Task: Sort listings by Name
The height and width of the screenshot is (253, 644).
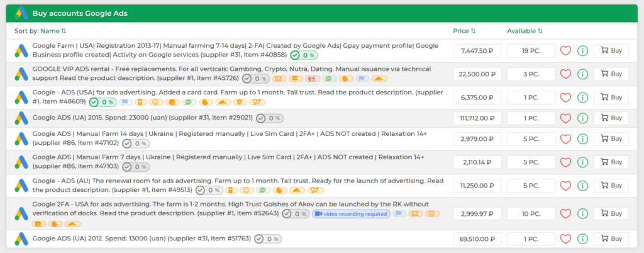Action: point(53,31)
